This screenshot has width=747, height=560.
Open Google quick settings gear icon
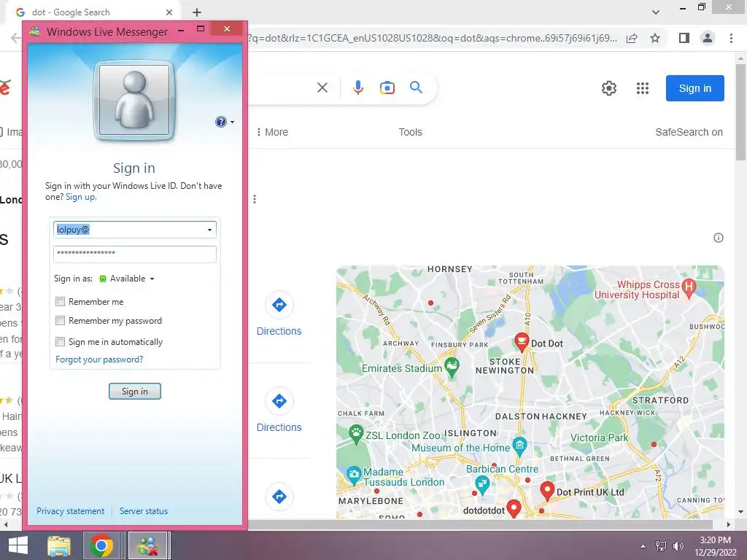(609, 88)
